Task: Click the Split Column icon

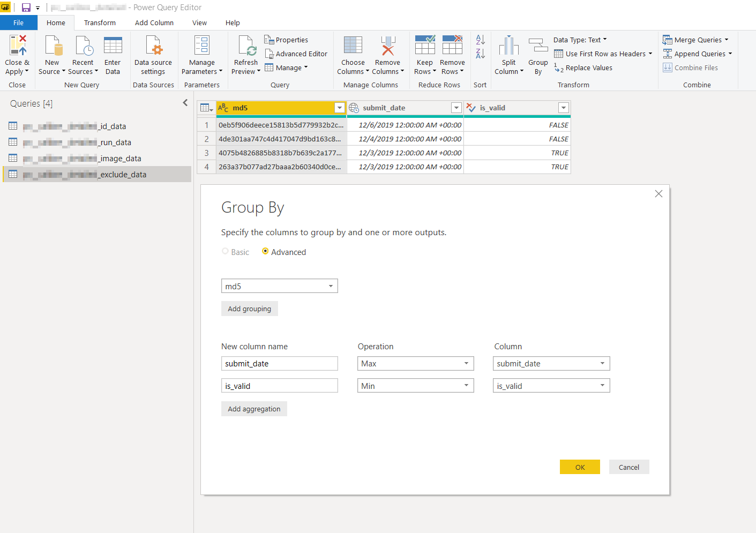Action: (508, 46)
